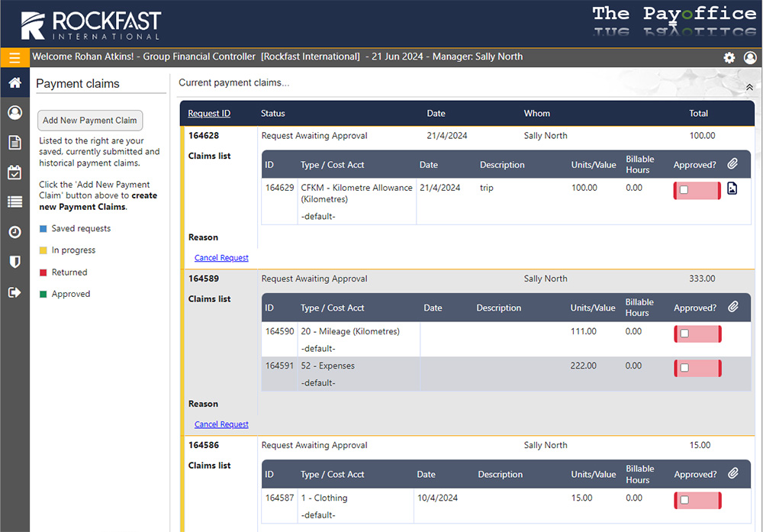
Task: Click the green Approved legend swatch
Action: point(43,294)
